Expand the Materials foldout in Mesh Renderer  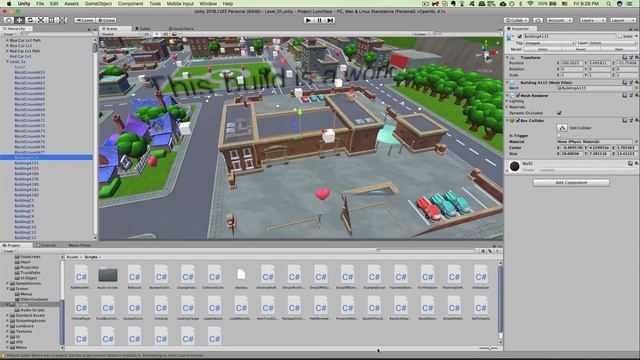(x=508, y=107)
